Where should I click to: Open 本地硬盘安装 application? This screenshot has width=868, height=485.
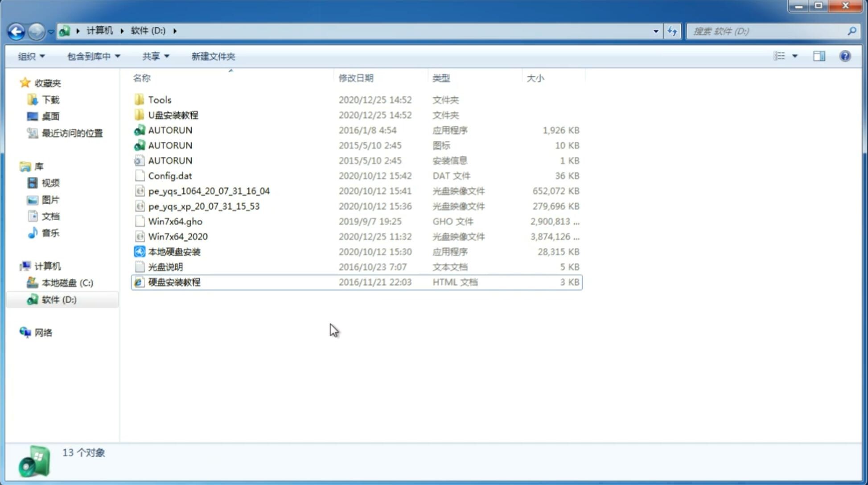(x=173, y=251)
